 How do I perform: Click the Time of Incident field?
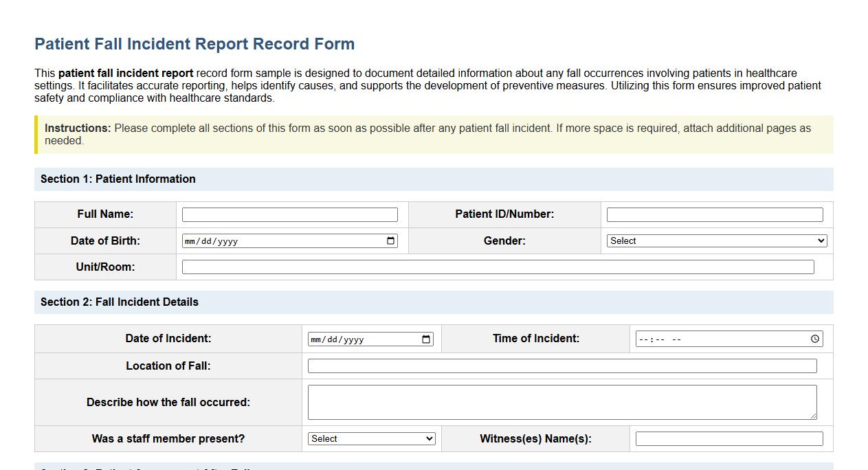(722, 339)
